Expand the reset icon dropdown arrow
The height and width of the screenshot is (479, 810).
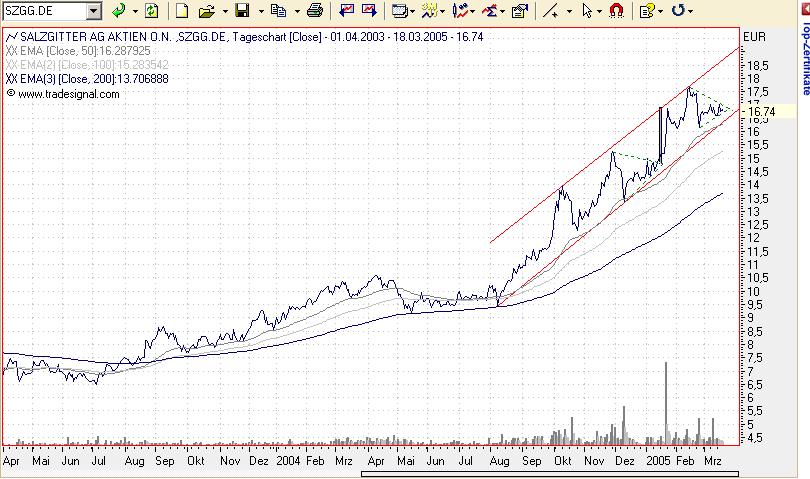coord(691,11)
